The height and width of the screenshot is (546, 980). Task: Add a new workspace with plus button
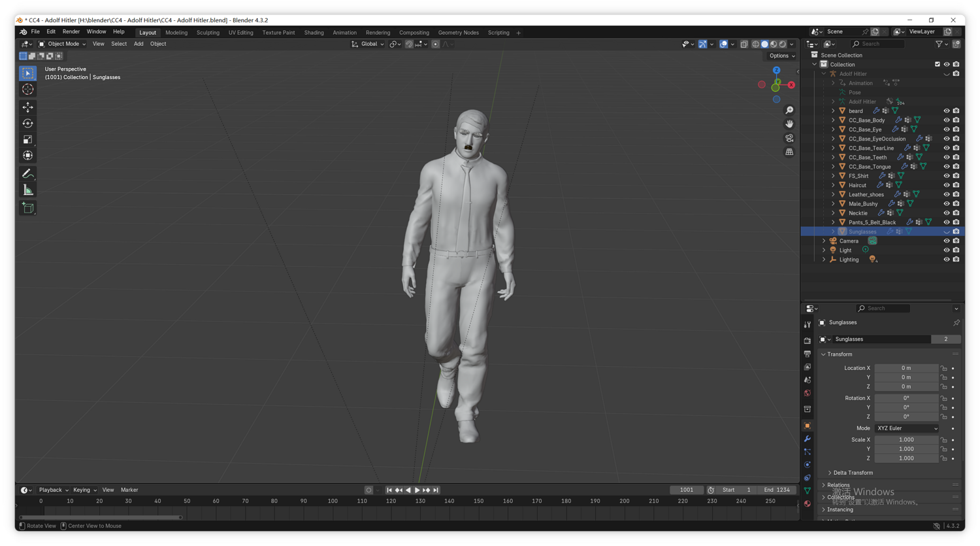[519, 33]
